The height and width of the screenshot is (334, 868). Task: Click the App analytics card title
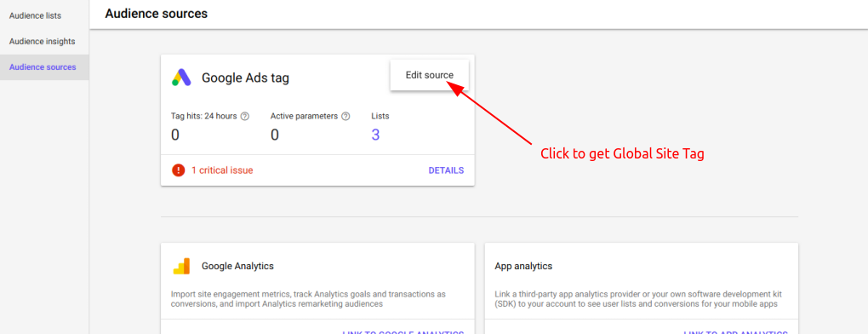(x=523, y=267)
